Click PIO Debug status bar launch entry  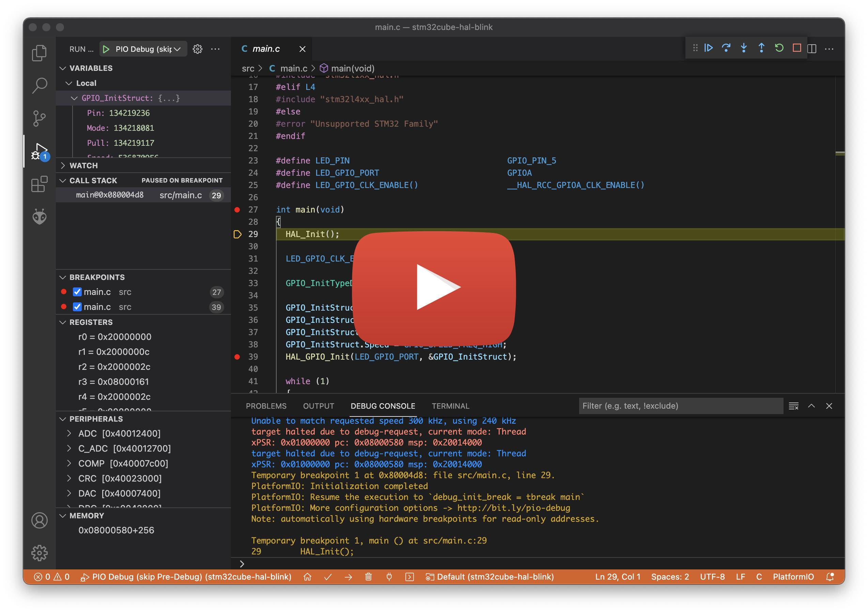tap(186, 577)
